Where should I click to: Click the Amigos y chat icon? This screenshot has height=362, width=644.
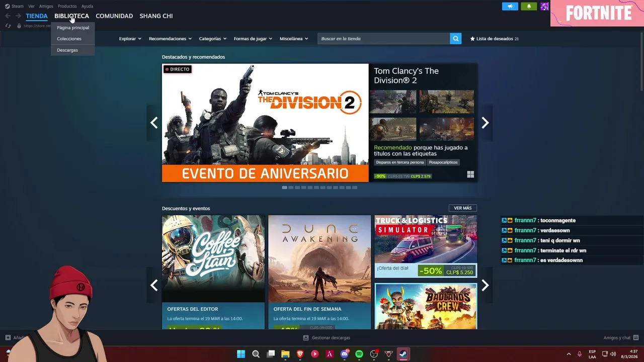coord(636,338)
